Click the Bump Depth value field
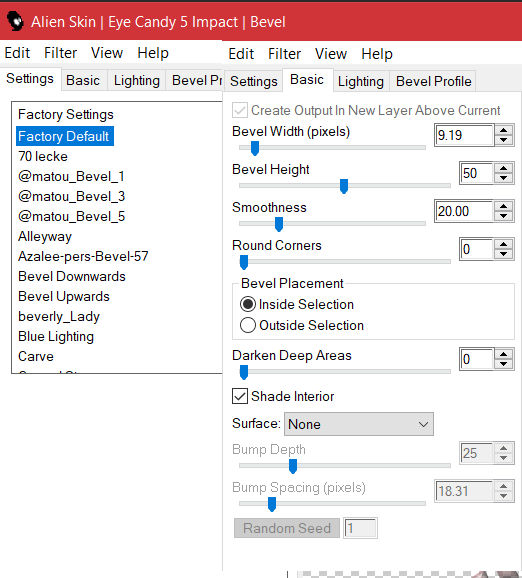 [x=476, y=453]
